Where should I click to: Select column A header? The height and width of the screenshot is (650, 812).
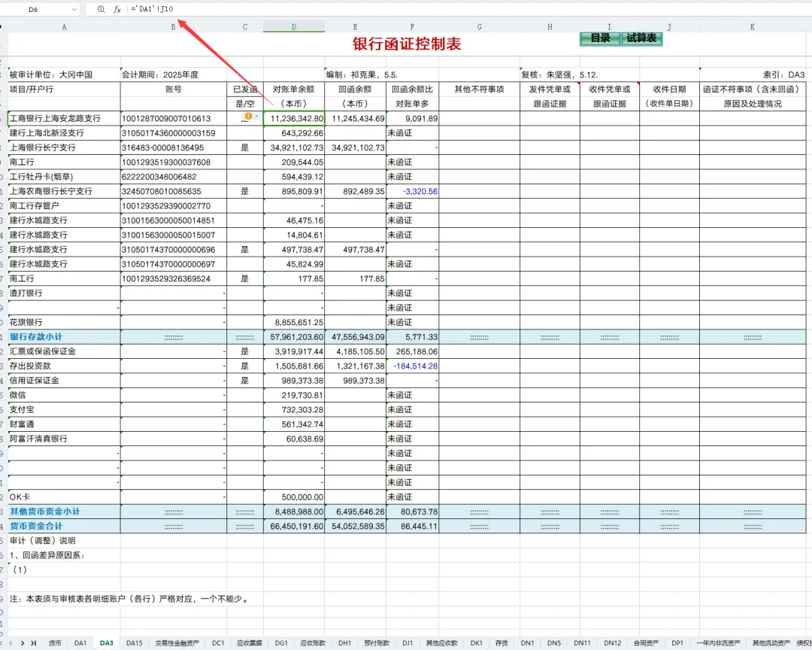[64, 27]
